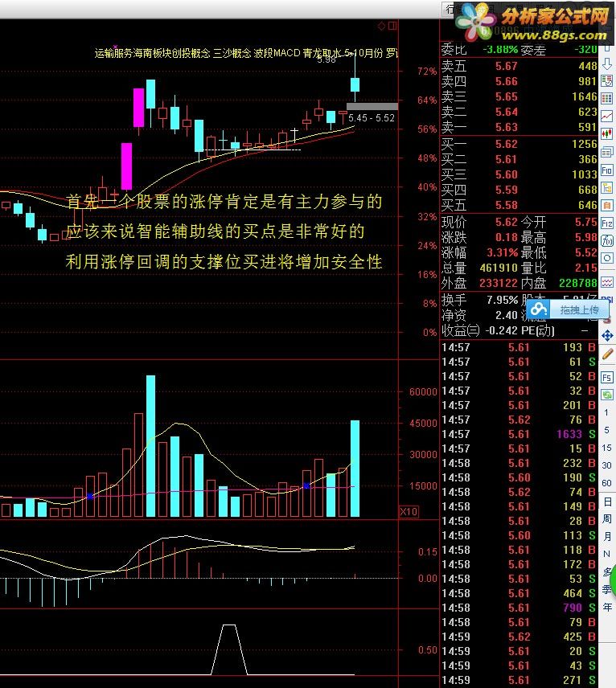616x688 pixels.
Task: Click the 买四 bid price 5.59
Action: [x=507, y=190]
